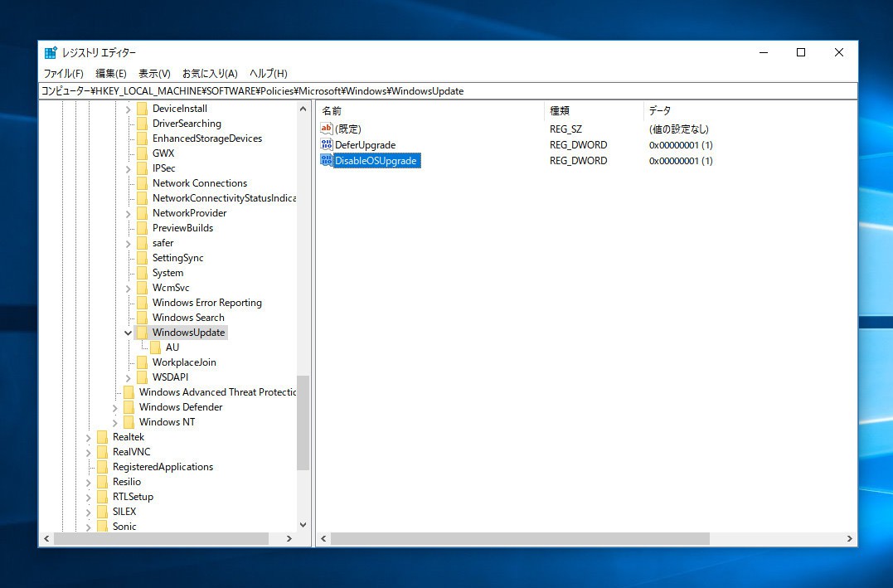The image size is (893, 588).
Task: Click the registry path address bar
Action: coord(448,91)
